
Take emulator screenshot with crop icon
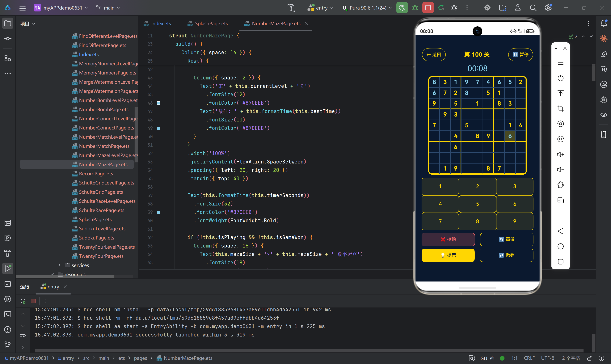click(x=560, y=108)
